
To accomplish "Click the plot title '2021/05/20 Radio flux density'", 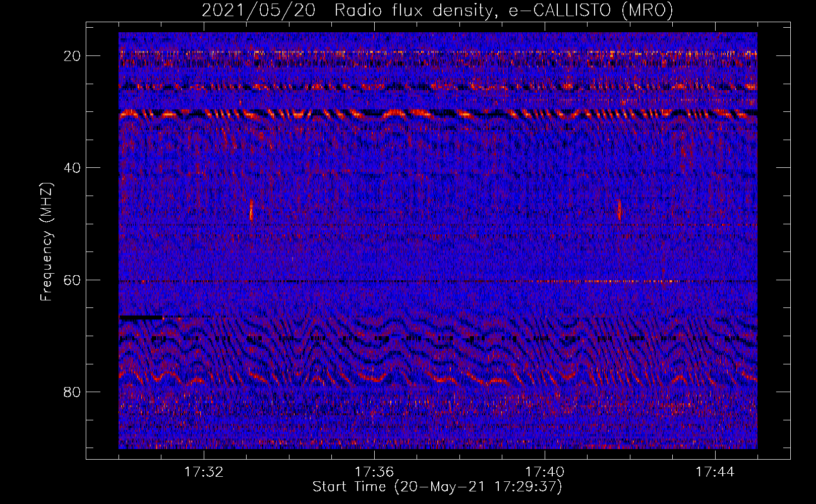I will (x=346, y=10).
